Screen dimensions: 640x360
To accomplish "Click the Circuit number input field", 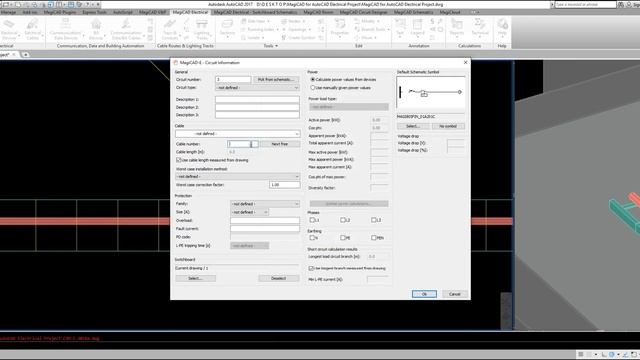I will tap(233, 80).
